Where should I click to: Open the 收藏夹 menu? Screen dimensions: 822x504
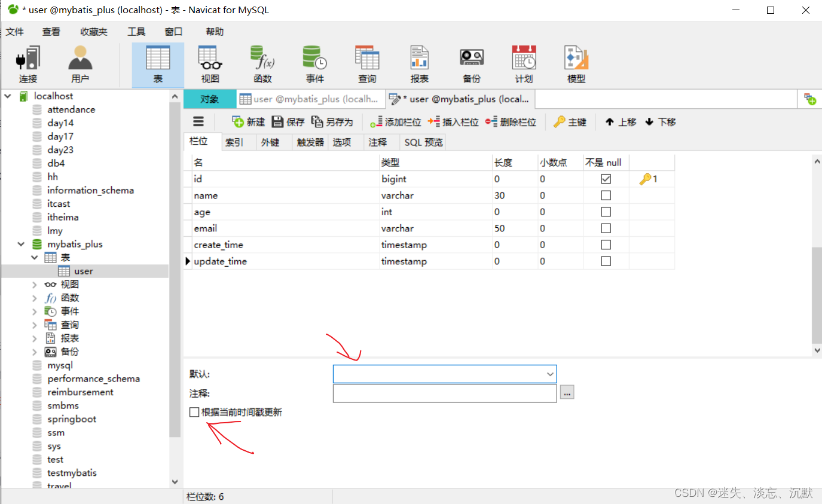point(94,32)
